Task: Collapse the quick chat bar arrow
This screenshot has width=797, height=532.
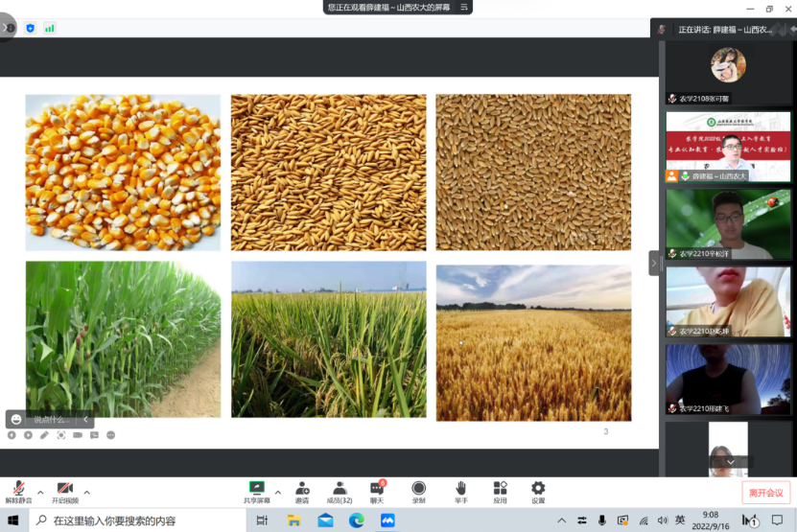Action: 84,419
